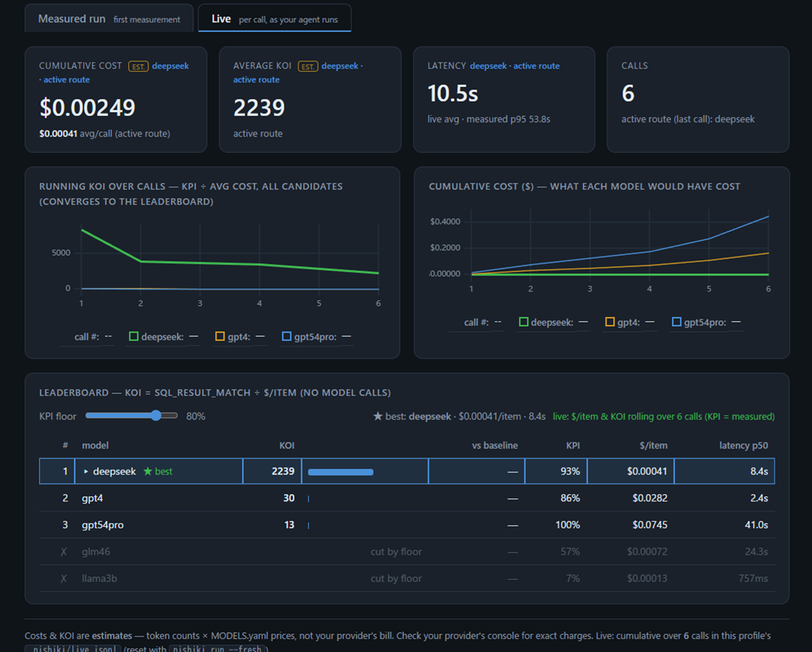812x652 pixels.
Task: Click point at call 6 on Cumulative Cost chart
Action: [x=768, y=217]
